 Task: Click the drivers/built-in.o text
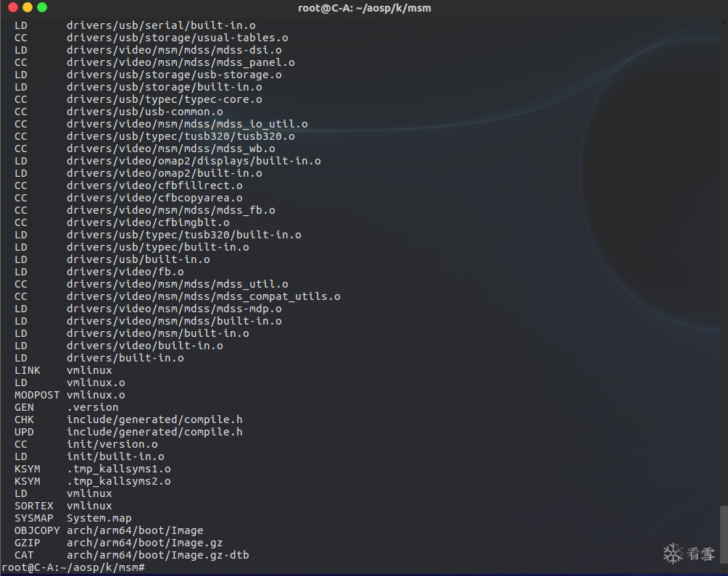[125, 358]
